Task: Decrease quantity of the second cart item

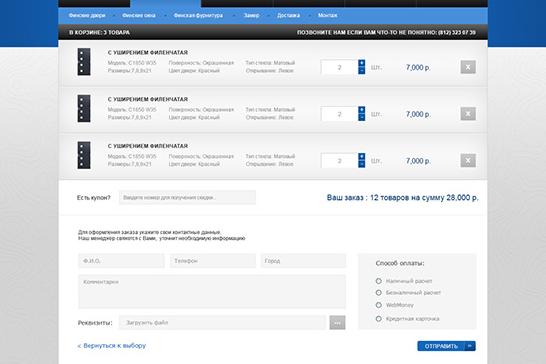Action: click(361, 117)
